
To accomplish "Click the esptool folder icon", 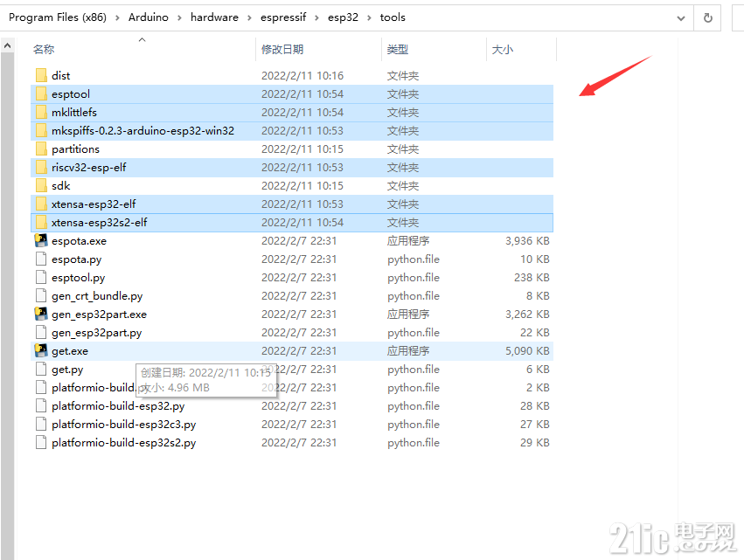I will point(41,93).
